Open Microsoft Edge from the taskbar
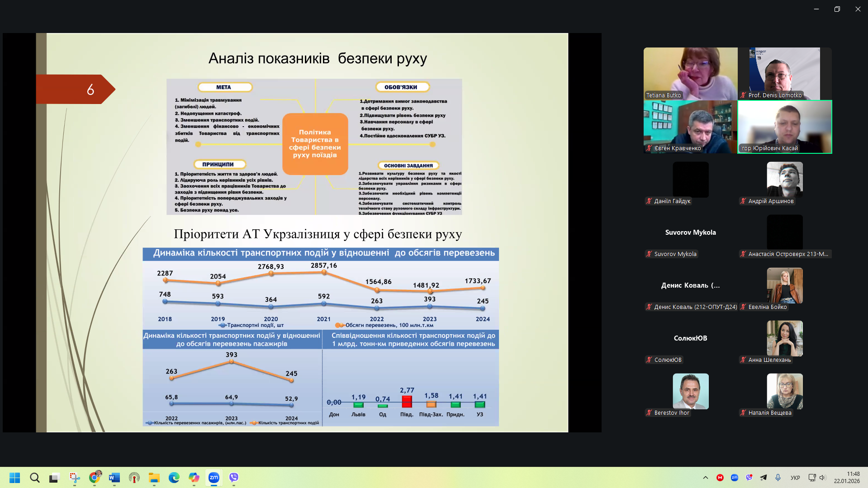The width and height of the screenshot is (868, 488). click(174, 478)
